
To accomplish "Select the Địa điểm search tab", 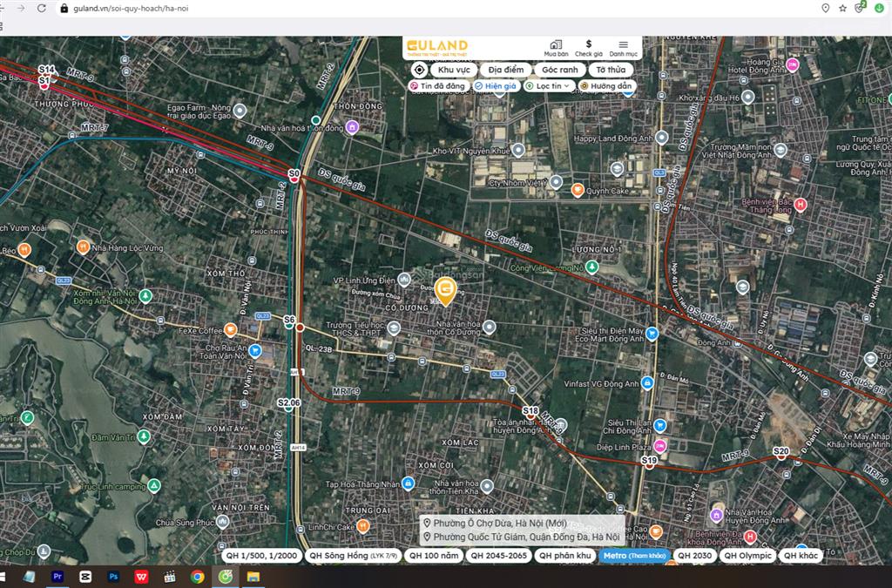I will pyautogui.click(x=506, y=70).
